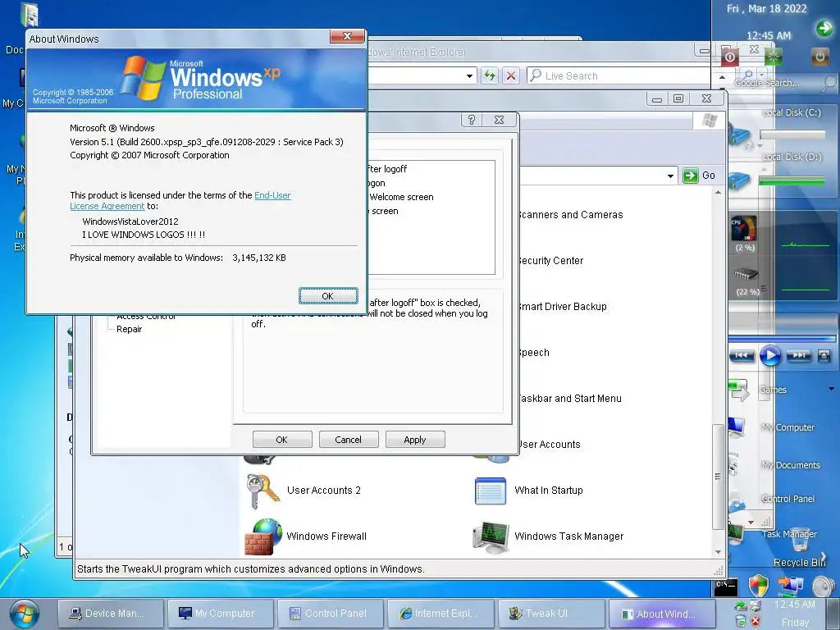840x630 pixels.
Task: Click the Start orb button
Action: (x=24, y=614)
